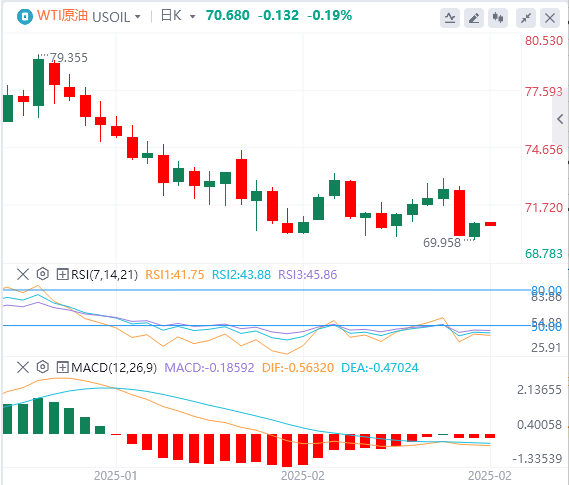Toggle RSI panel plus expand box
This screenshot has width=569, height=485.
(x=62, y=274)
